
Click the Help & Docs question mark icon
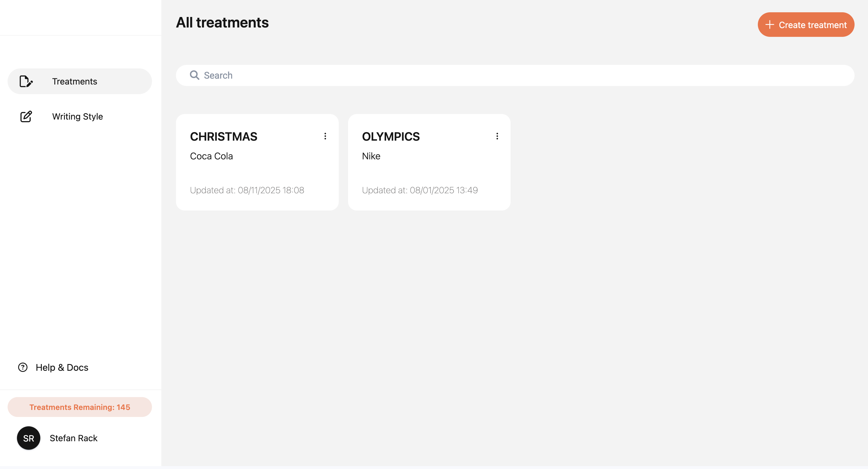tap(23, 367)
